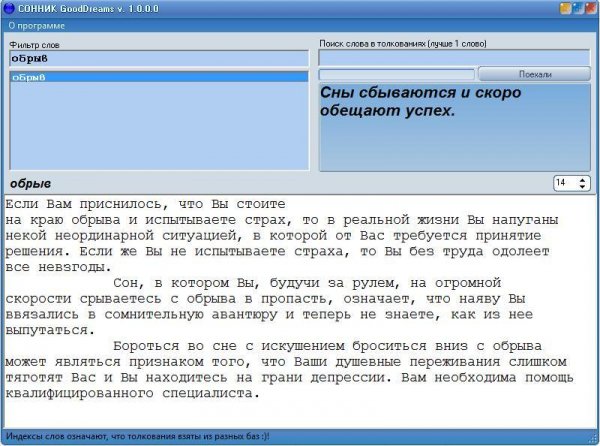The width and height of the screenshot is (600, 446).
Task: Click the 'Фильтр слов' input field
Action: click(x=159, y=59)
